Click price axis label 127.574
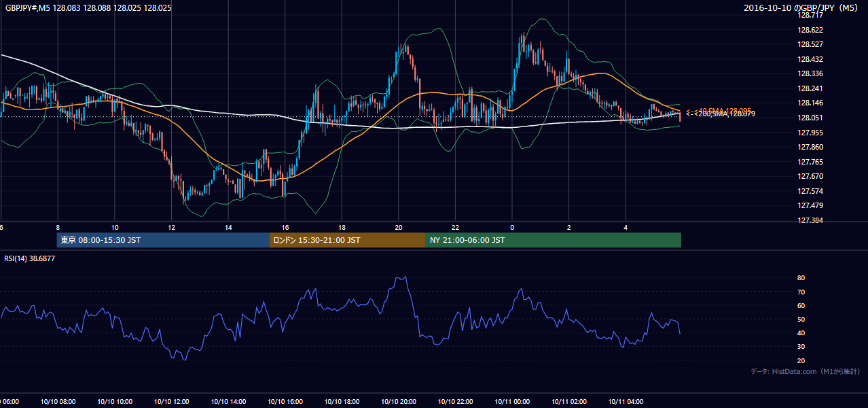Screen dimensions: 868x408 point(810,191)
